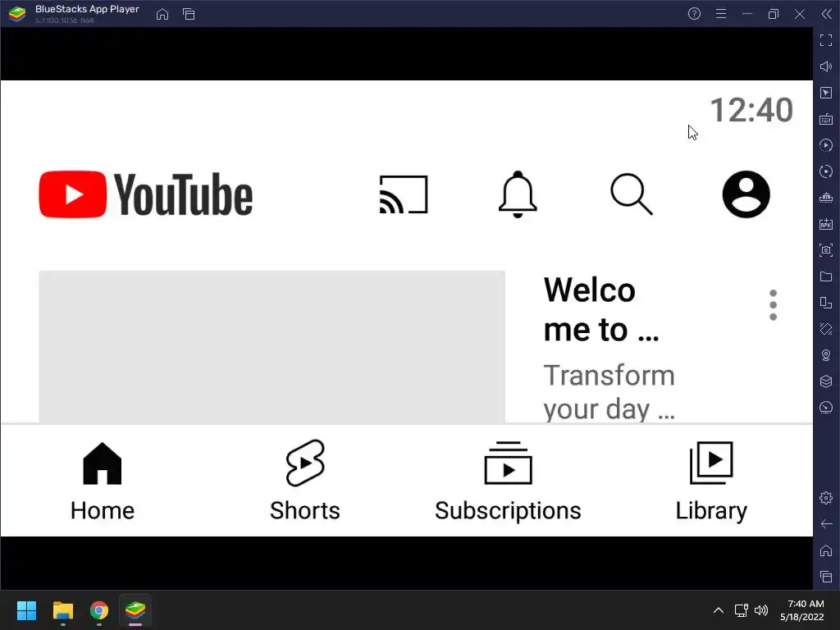The image size is (840, 630).
Task: Switch to the Library tab
Action: (x=711, y=482)
